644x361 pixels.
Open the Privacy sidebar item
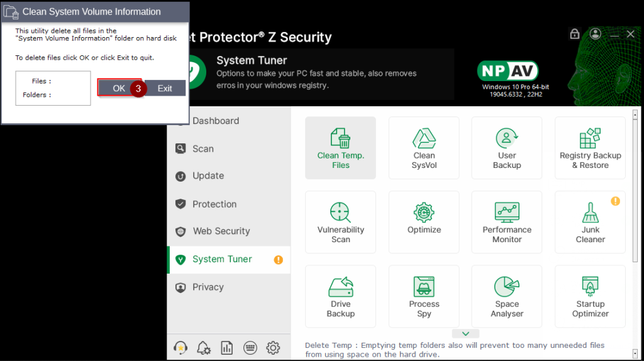click(208, 287)
